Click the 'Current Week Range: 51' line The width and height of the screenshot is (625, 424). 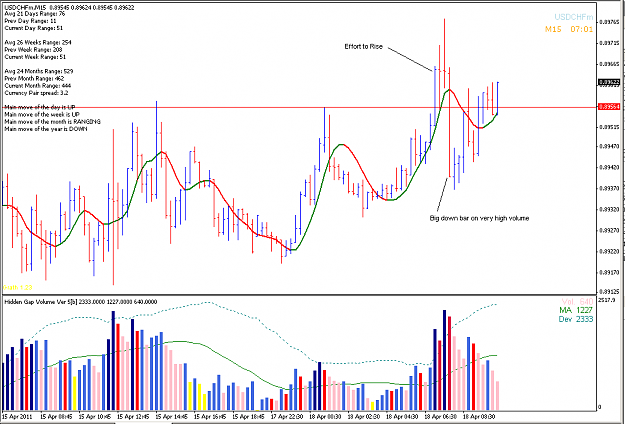pos(34,57)
